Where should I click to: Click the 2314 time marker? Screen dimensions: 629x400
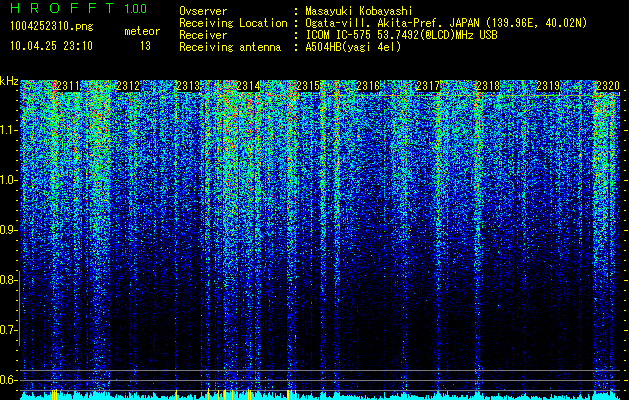pos(248,86)
